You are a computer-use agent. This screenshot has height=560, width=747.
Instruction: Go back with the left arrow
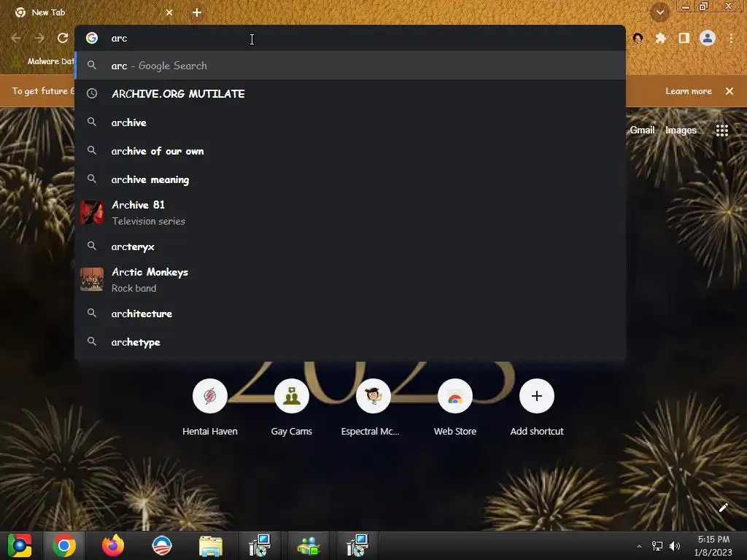pos(16,38)
